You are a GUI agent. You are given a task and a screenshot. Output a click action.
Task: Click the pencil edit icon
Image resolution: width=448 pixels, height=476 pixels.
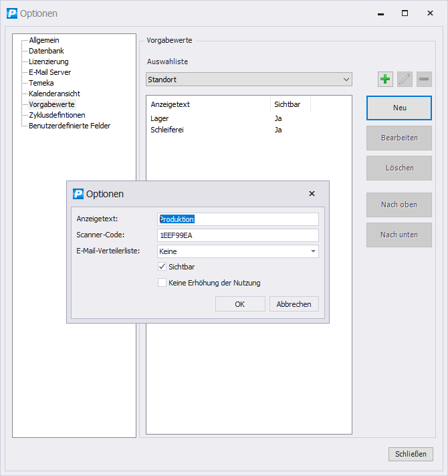click(405, 80)
